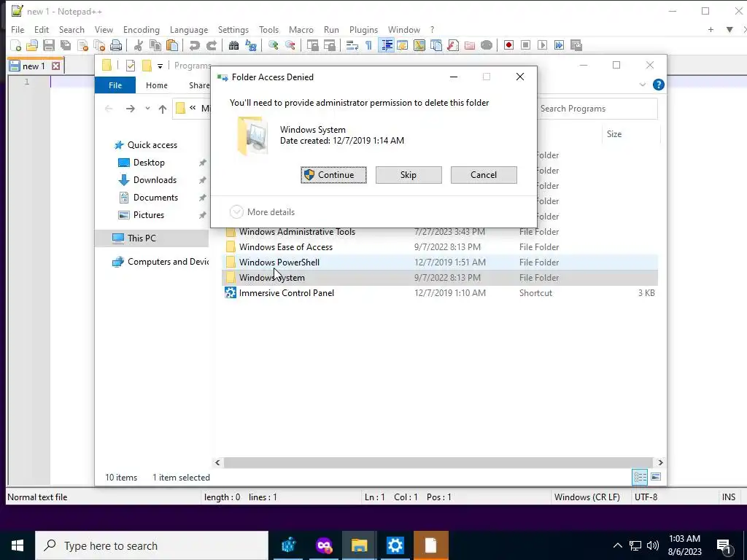This screenshot has height=560, width=747.
Task: Click the Explorer Help question mark icon
Action: 659,85
